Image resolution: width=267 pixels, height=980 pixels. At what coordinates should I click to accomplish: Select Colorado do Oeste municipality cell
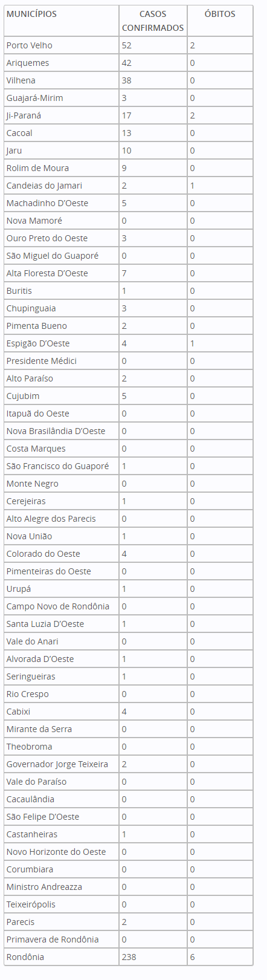62,554
